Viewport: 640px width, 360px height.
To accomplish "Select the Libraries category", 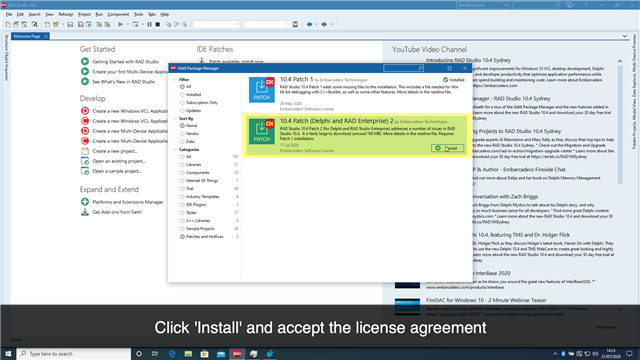I will coord(182,164).
